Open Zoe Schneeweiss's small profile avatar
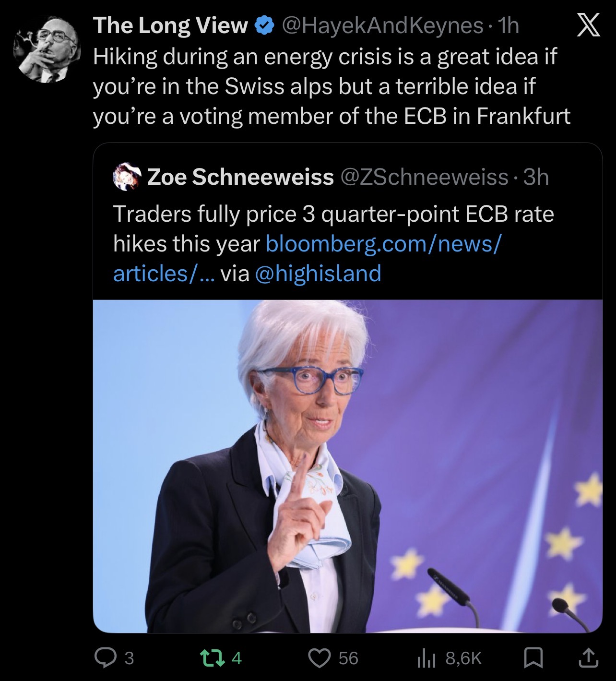 tap(126, 177)
